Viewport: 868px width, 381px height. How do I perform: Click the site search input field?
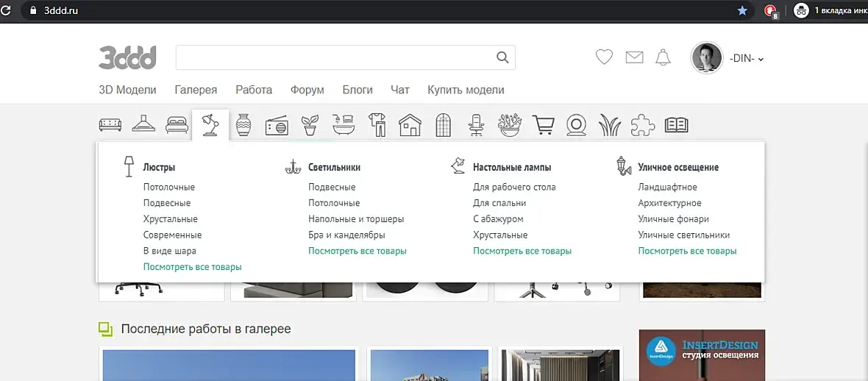point(346,57)
